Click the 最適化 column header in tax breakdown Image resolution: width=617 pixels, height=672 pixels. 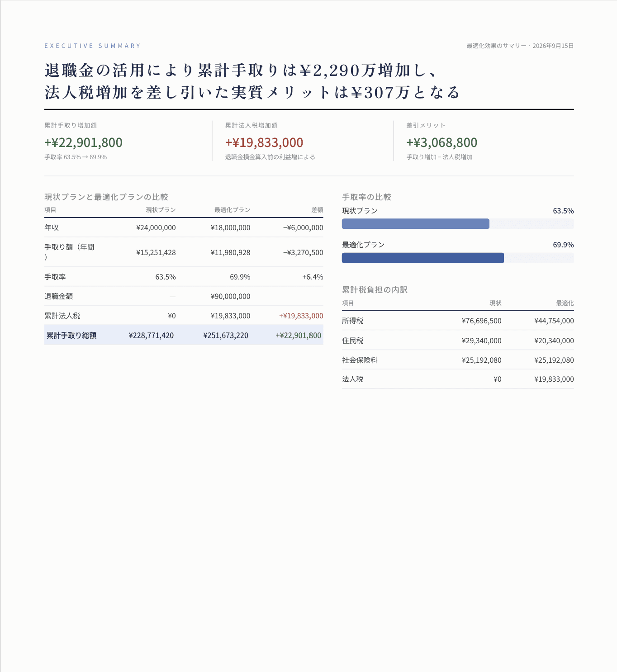pos(565,303)
